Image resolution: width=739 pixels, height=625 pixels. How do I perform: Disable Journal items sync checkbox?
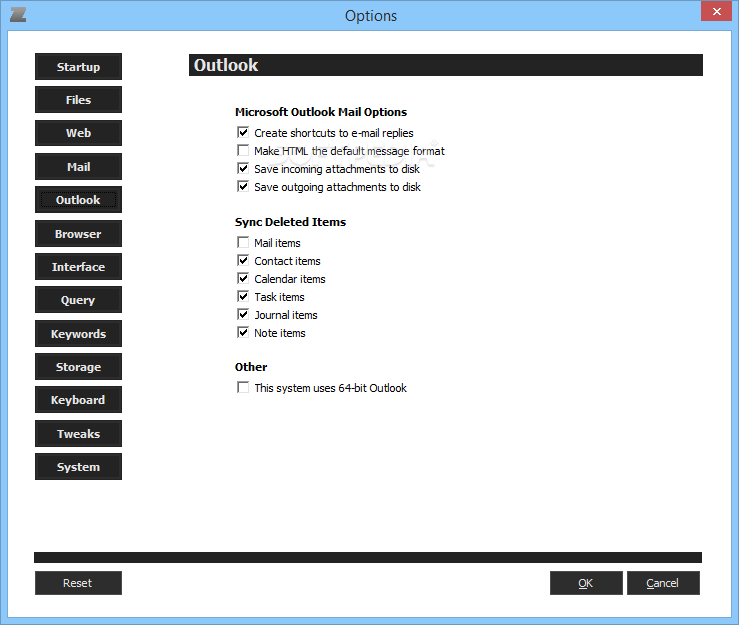coord(243,314)
